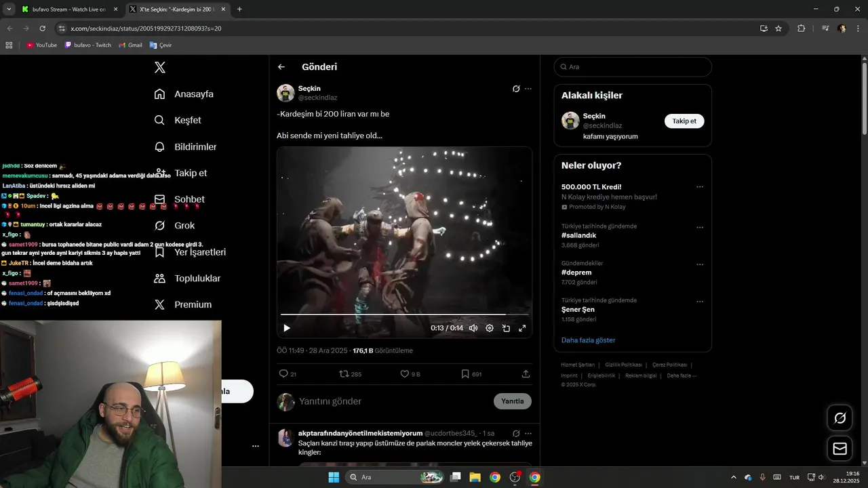The image size is (868, 488).
Task: Open Sohbet messages in sidebar
Action: pos(179,199)
